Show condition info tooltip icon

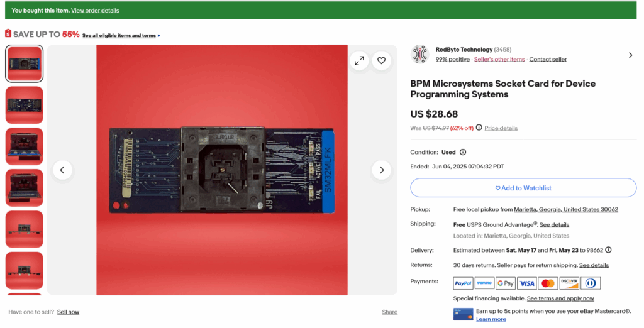pos(463,152)
